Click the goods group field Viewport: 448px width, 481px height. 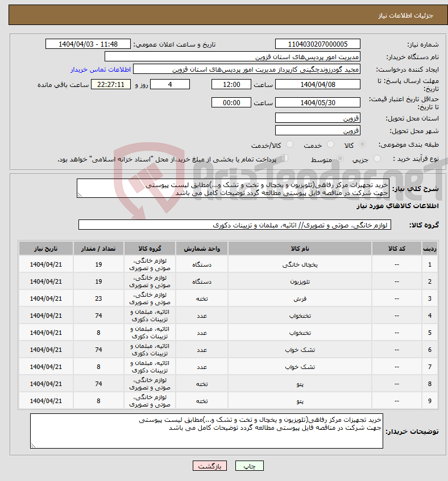point(235,225)
